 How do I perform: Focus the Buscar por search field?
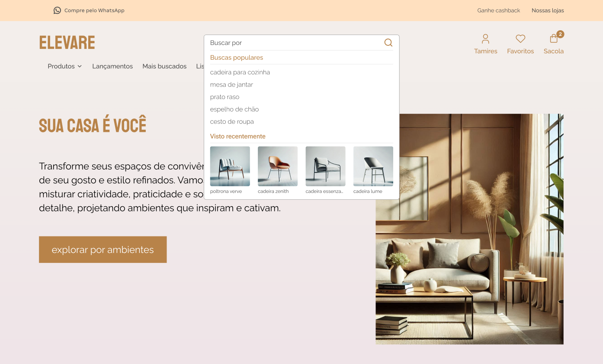click(294, 43)
